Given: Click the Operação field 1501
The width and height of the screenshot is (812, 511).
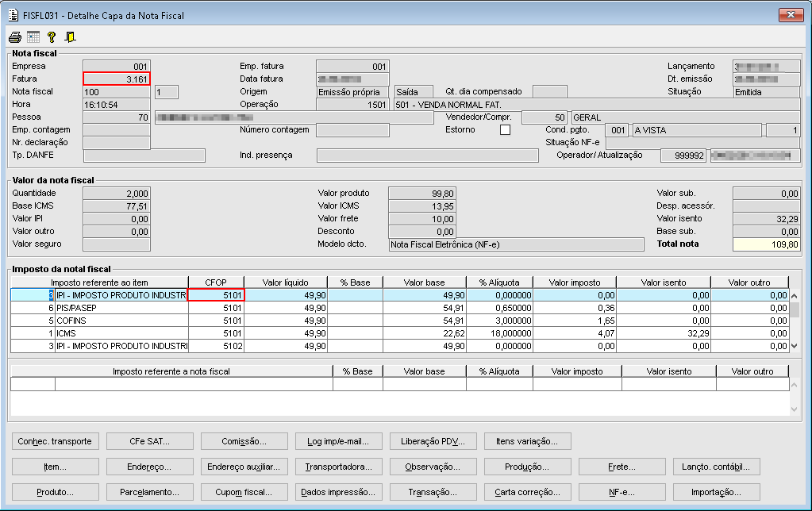Looking at the screenshot, I should click(x=352, y=105).
